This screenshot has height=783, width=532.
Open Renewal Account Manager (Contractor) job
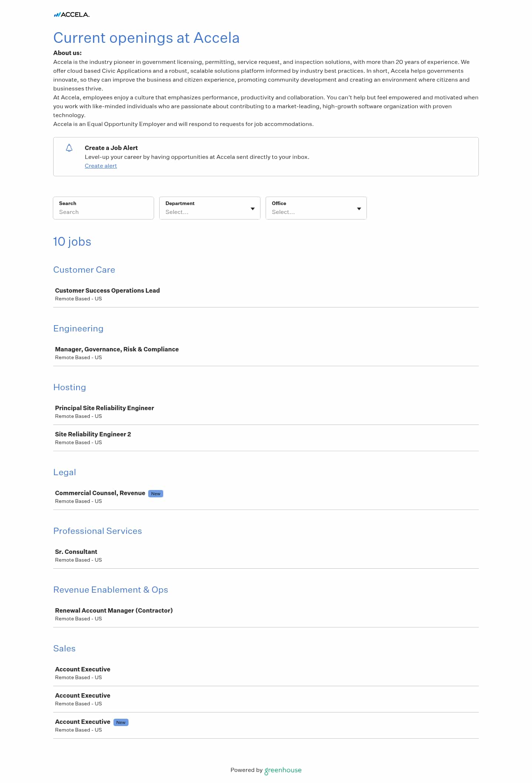tap(266, 614)
